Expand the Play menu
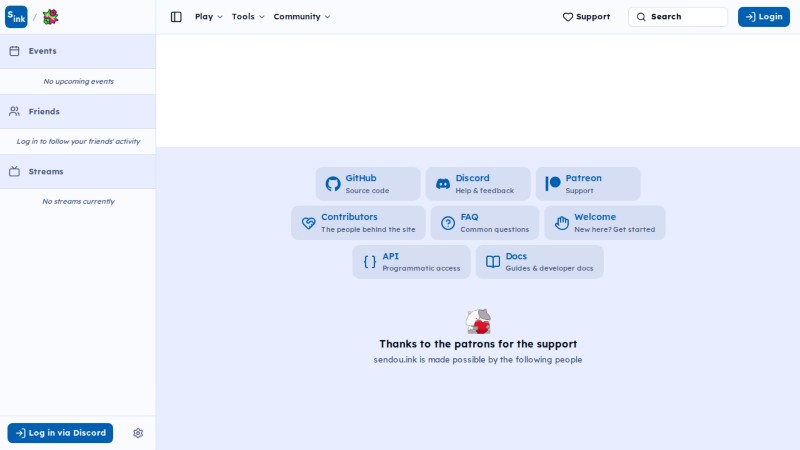 208,17
